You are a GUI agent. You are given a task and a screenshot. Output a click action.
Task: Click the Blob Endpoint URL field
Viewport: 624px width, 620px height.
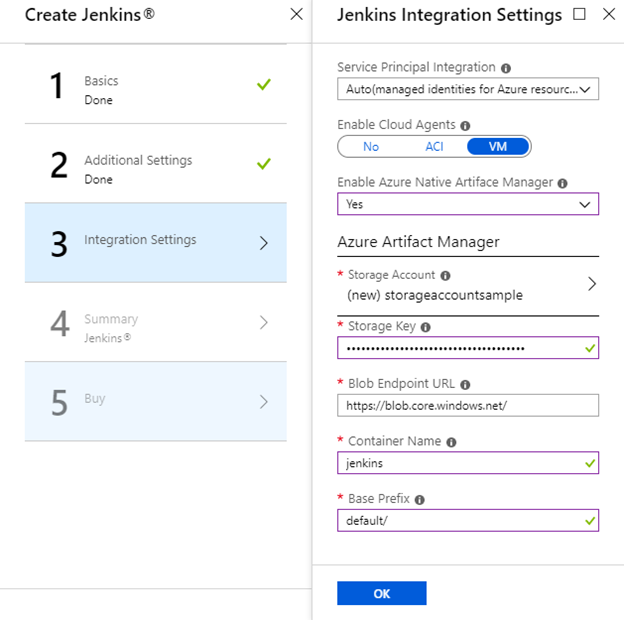coord(467,405)
